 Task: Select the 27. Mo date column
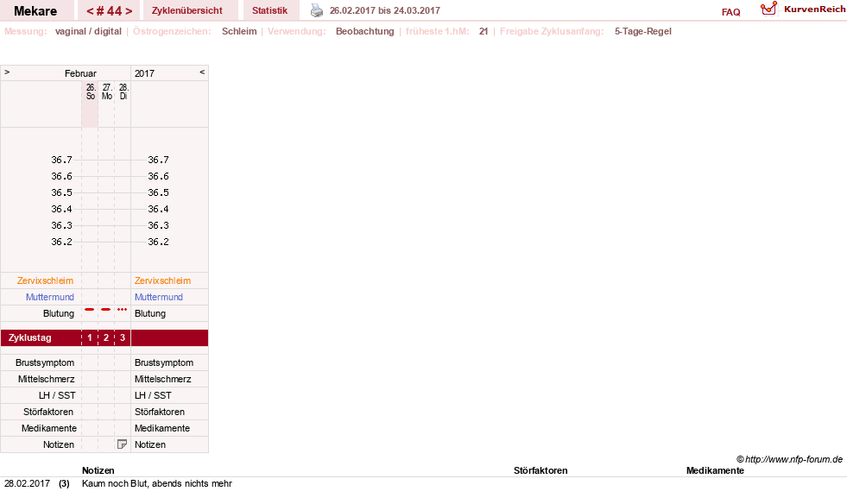[107, 91]
